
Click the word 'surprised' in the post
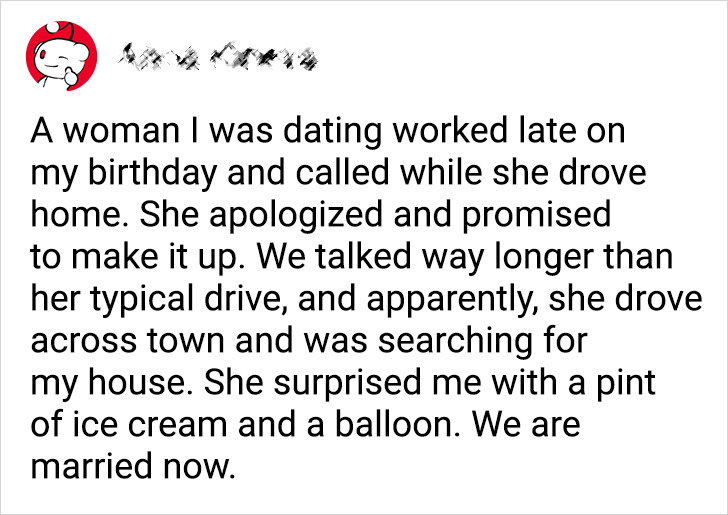coord(348,384)
